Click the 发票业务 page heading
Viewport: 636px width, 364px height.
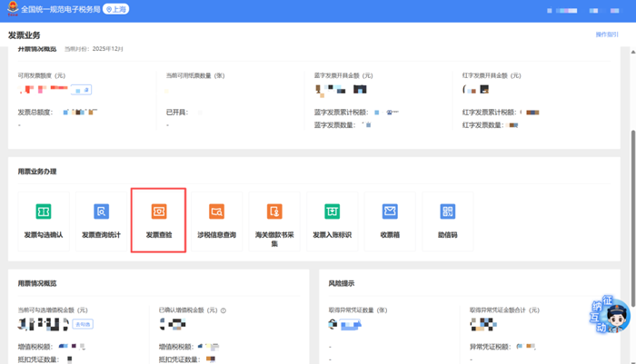[x=25, y=34]
